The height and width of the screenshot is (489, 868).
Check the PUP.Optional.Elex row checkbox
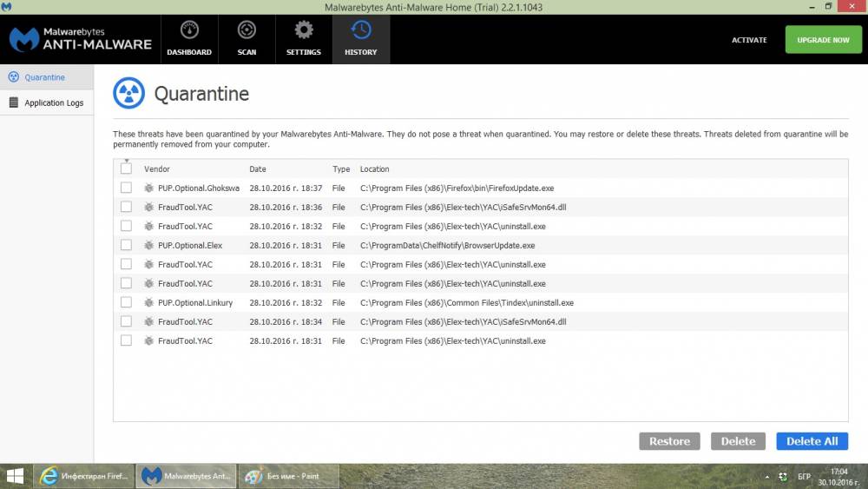(126, 245)
